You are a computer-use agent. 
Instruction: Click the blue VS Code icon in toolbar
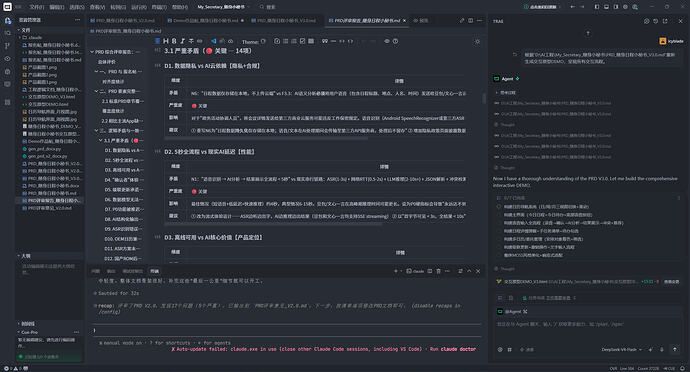[x=213, y=41]
